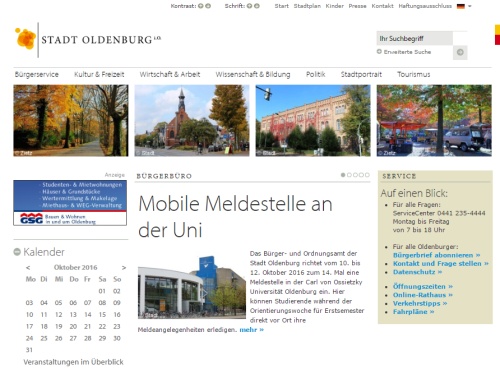
Task: Select the fourth carousel dot in Bürgerbüro
Action: click(361, 175)
